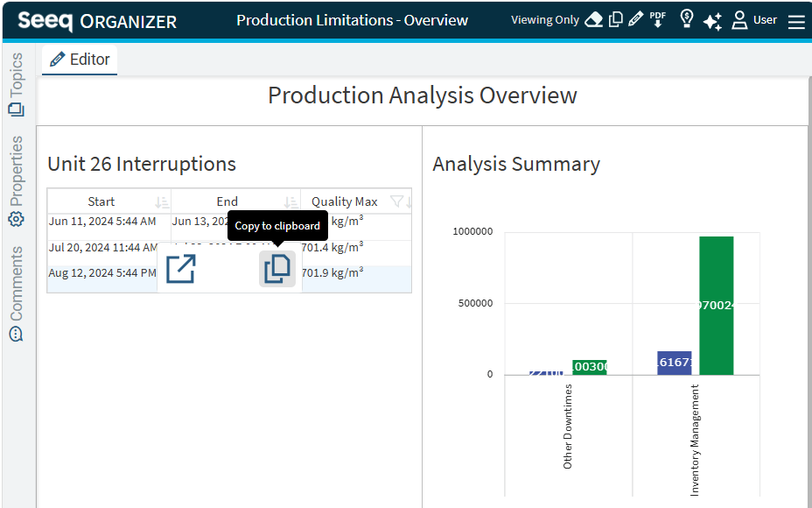Click the 500000 y-axis label
The height and width of the screenshot is (508, 812).
[475, 303]
